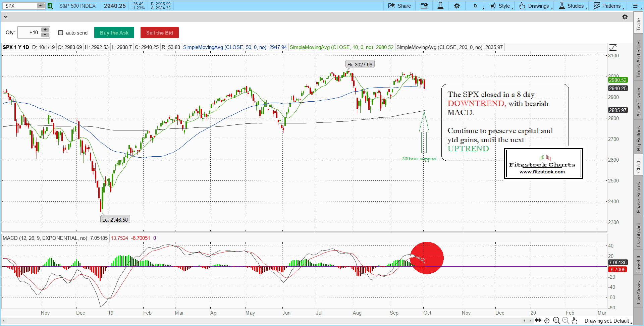The width and height of the screenshot is (644, 326).
Task: Click the Share chart icon
Action: 399,6
